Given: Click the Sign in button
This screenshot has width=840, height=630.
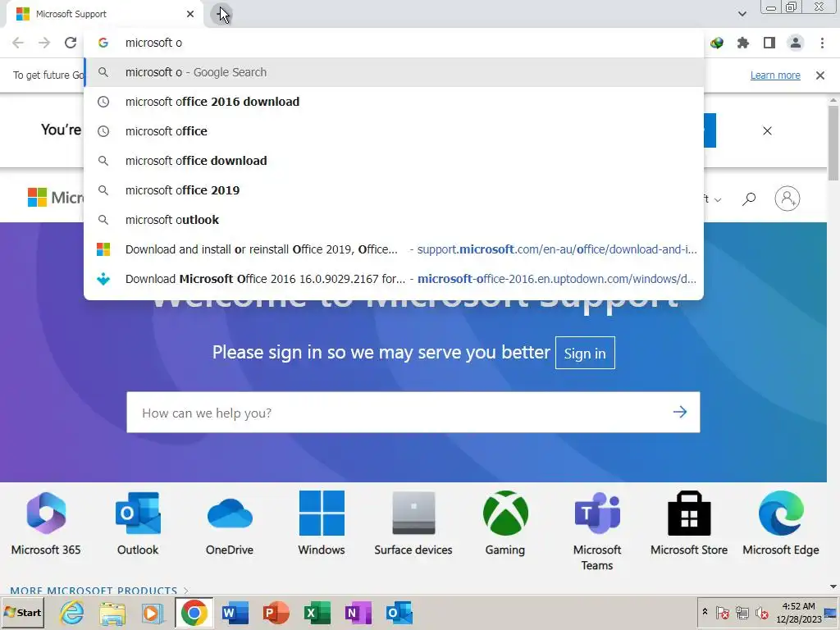Looking at the screenshot, I should click(x=585, y=353).
